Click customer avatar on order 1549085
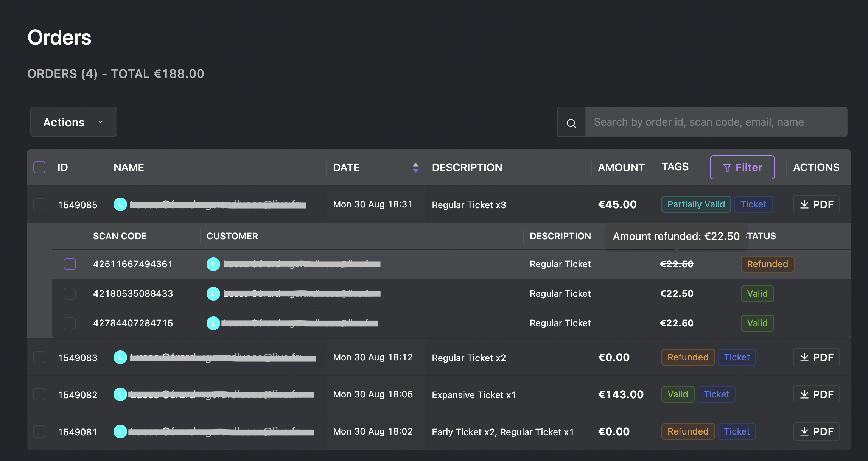 (120, 205)
